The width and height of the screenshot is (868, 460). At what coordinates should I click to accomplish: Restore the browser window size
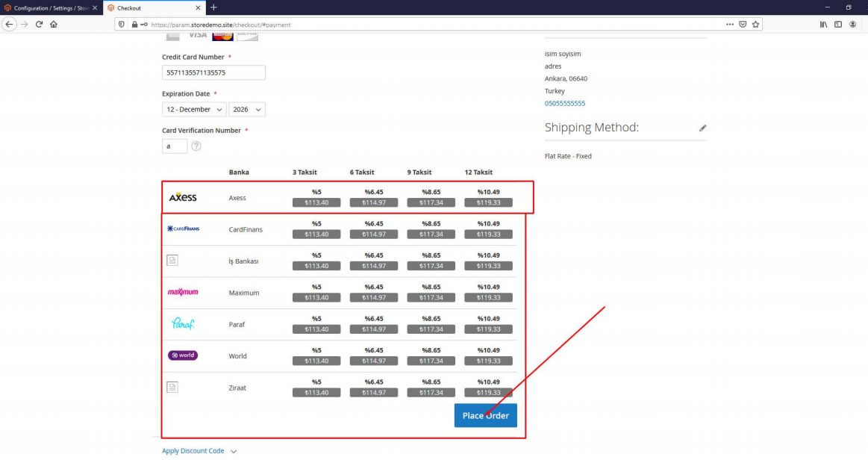848,7
